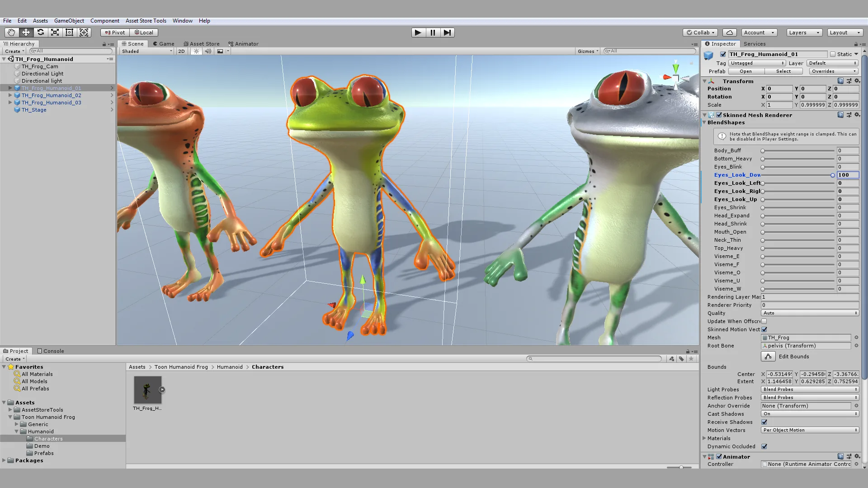This screenshot has width=868, height=488.
Task: Uncheck Dynamic Occluded
Action: pyautogui.click(x=764, y=446)
